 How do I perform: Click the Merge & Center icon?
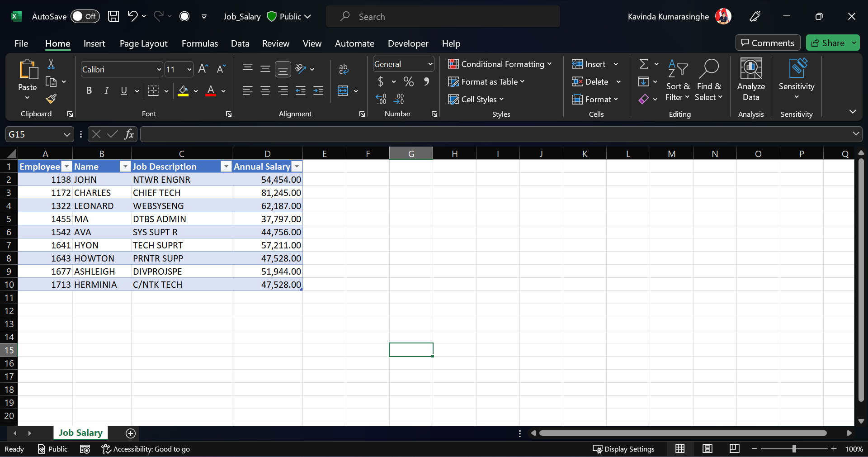(343, 91)
